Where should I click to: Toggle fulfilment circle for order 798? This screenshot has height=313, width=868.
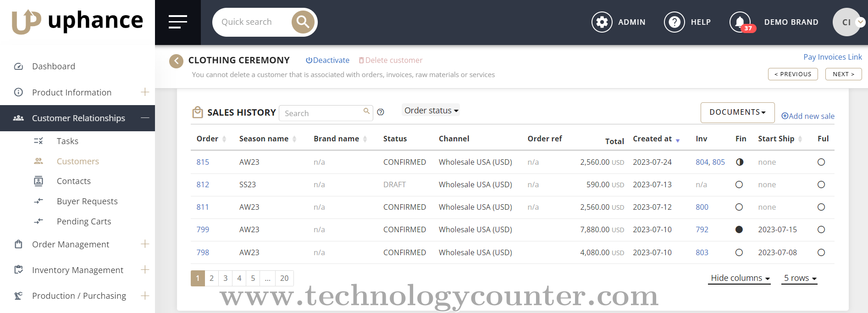tap(821, 252)
